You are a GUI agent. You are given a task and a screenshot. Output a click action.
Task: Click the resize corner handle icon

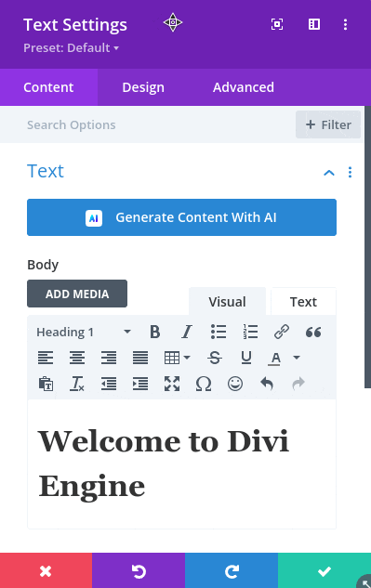coord(364,582)
